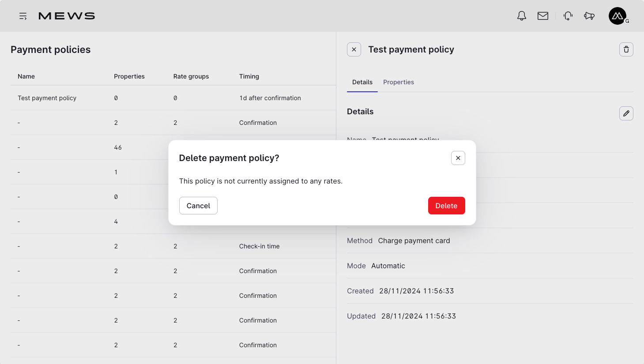Open the mail envelope icon
The image size is (644, 364).
[x=543, y=16]
